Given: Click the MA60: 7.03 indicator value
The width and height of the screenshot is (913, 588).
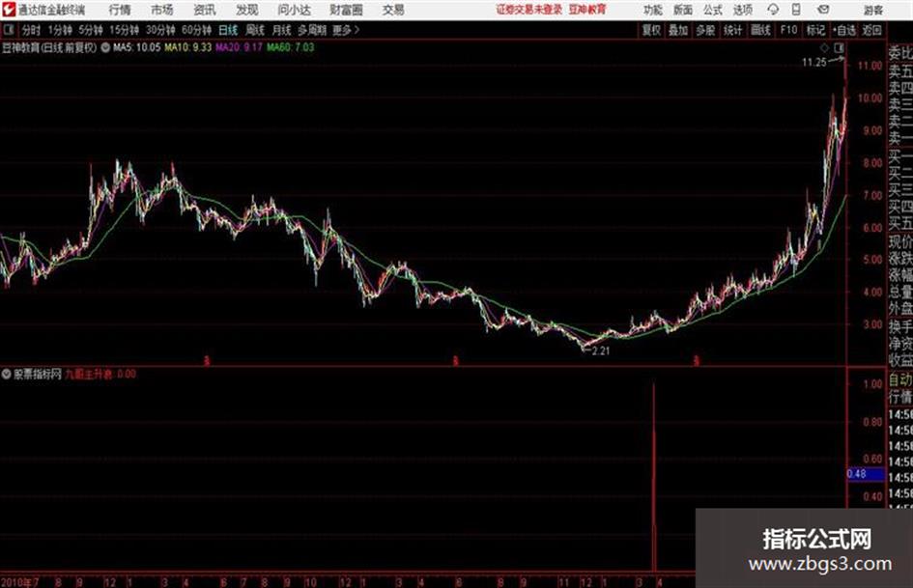Looking at the screenshot, I should pos(291,47).
